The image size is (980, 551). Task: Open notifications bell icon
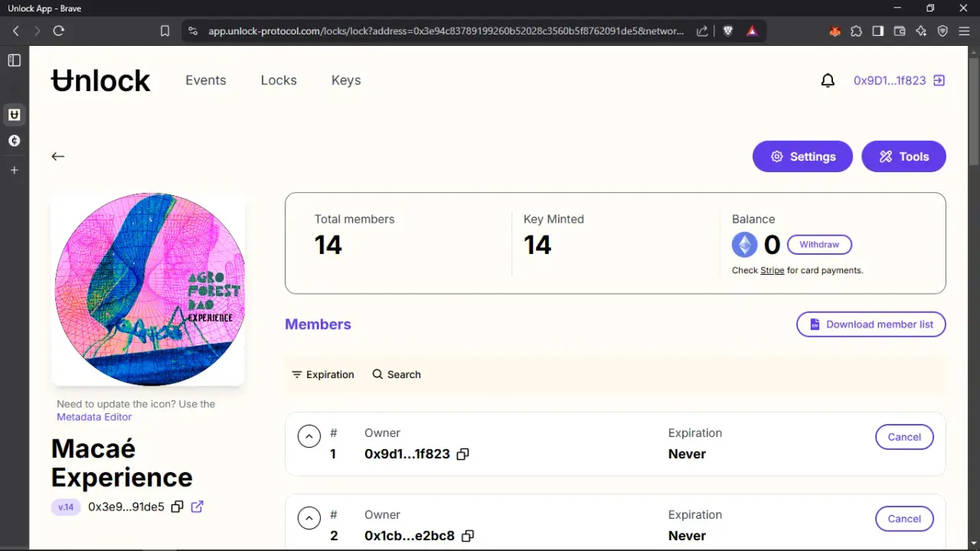[828, 80]
